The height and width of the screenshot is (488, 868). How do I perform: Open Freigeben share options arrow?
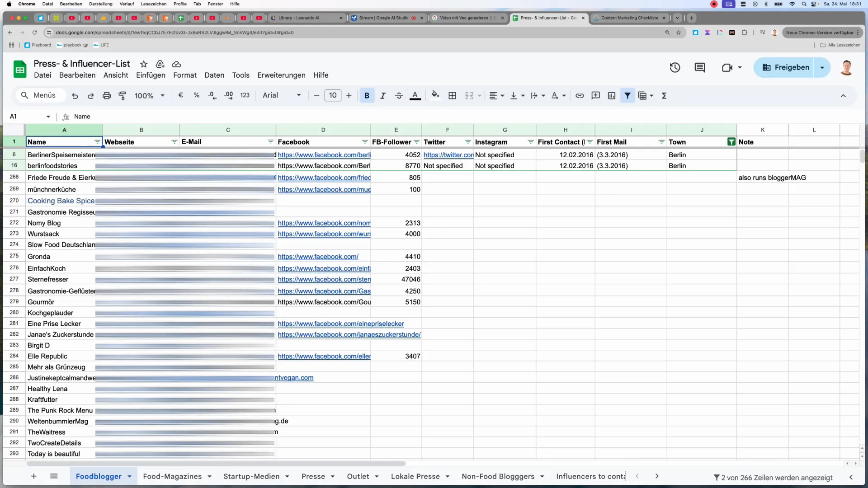tap(822, 68)
